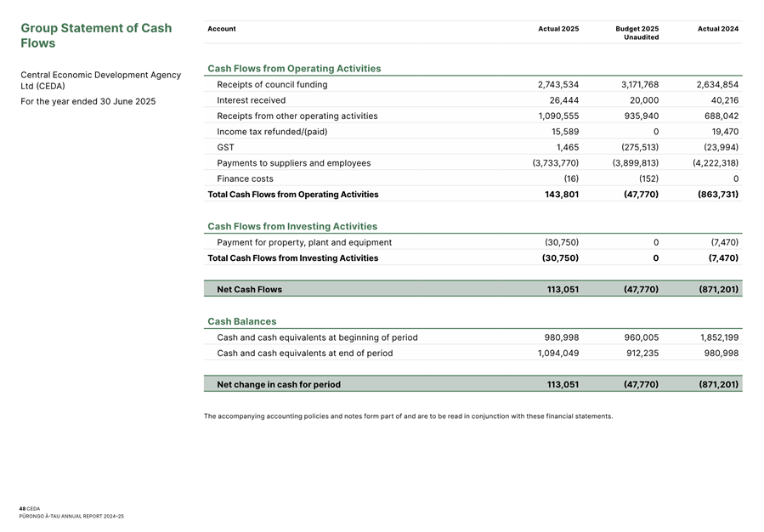Click the page 48 CEDA footer text
Image resolution: width=764 pixels, height=532 pixels.
(x=30, y=509)
